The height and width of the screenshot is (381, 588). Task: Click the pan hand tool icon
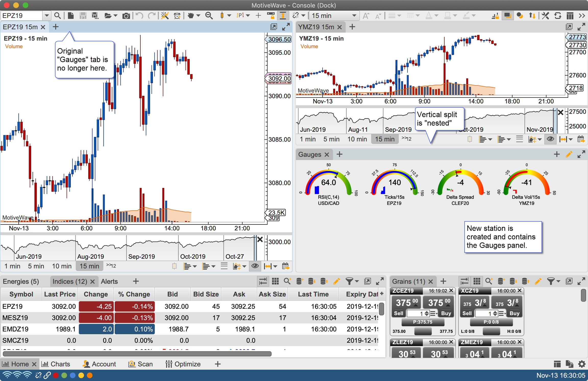pyautogui.click(x=191, y=16)
